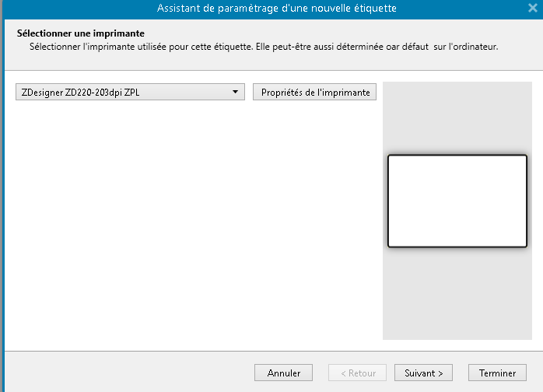The height and width of the screenshot is (392, 543).
Task: Click the white label preview thumbnail
Action: click(457, 201)
